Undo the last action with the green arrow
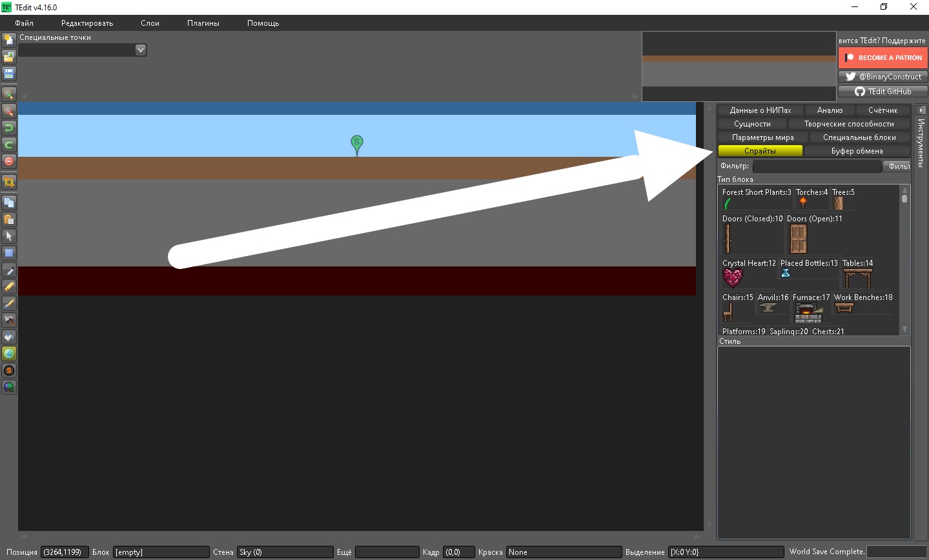This screenshot has height=560, width=929. coord(9,128)
